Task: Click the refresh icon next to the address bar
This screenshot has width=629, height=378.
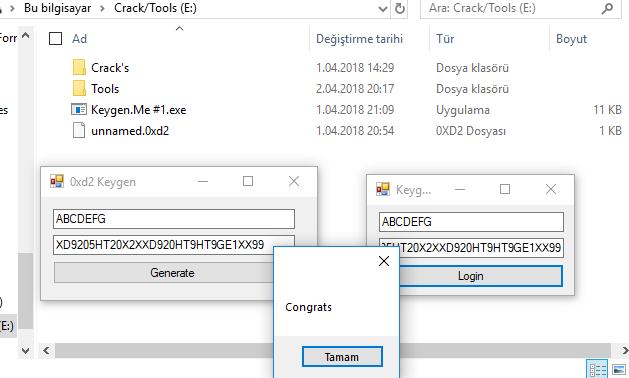Action: [400, 8]
